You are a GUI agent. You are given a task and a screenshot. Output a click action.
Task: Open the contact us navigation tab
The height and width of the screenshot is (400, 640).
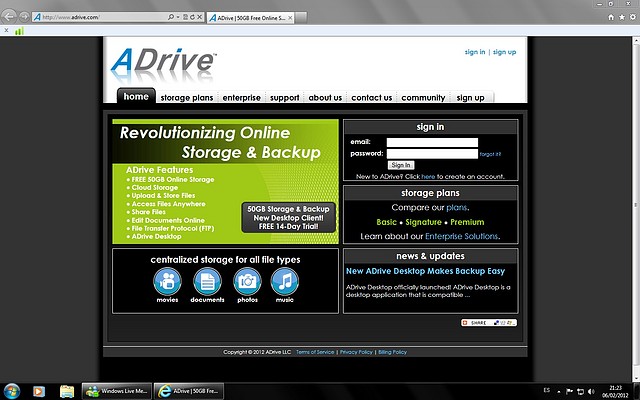click(x=371, y=98)
